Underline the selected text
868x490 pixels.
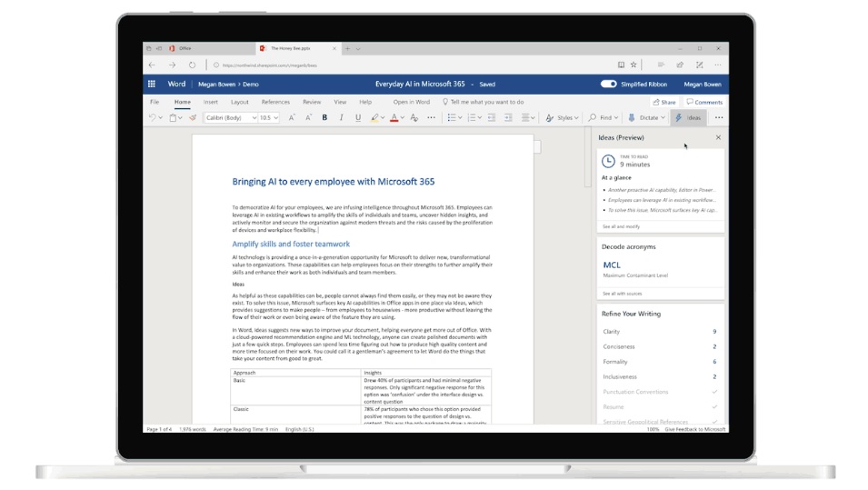358,118
